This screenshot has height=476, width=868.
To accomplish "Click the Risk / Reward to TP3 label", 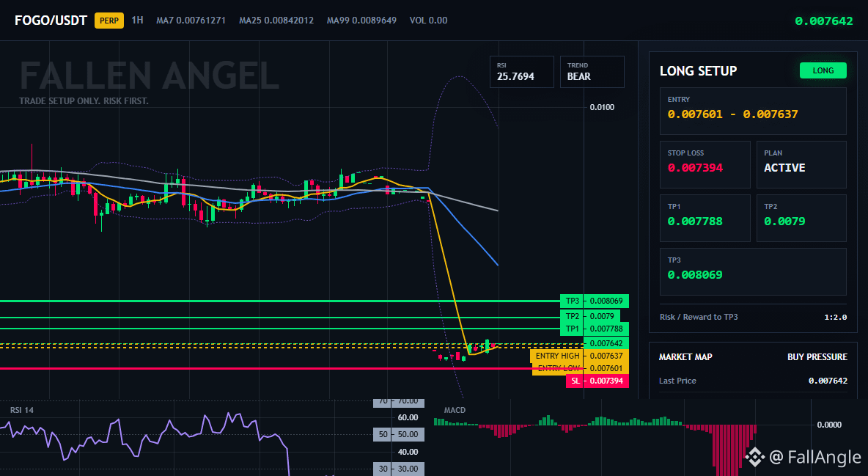I will (x=699, y=317).
